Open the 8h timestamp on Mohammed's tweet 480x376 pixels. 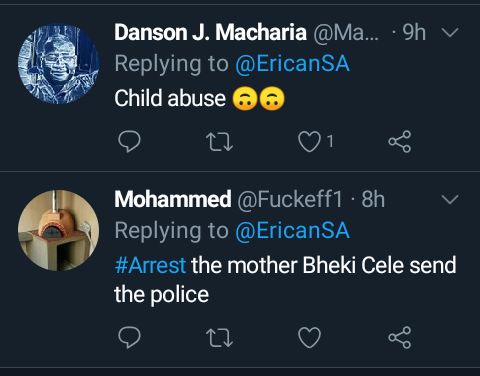(x=373, y=199)
